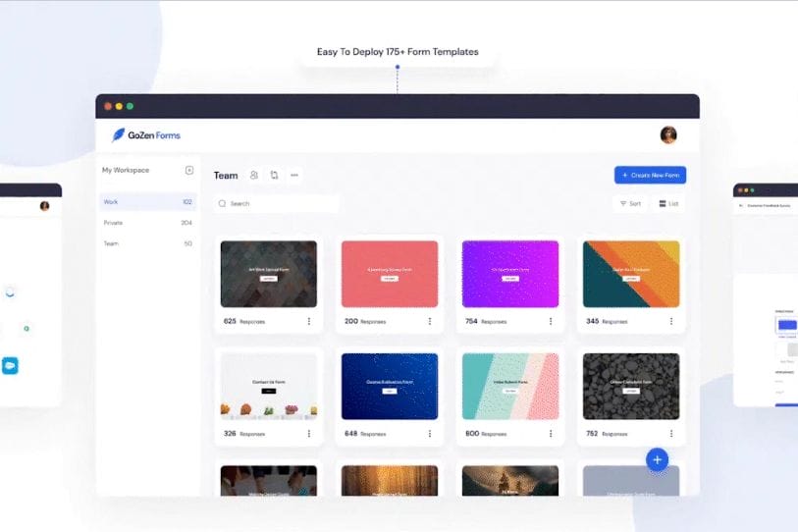798x532 pixels.
Task: Open the dark pebbles form with 752 responses
Action: pyautogui.click(x=631, y=387)
